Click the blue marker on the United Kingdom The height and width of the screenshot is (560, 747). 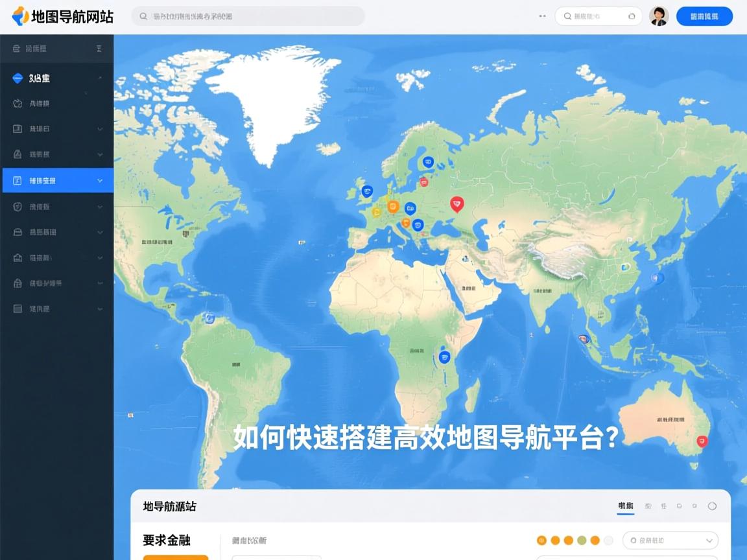(367, 191)
